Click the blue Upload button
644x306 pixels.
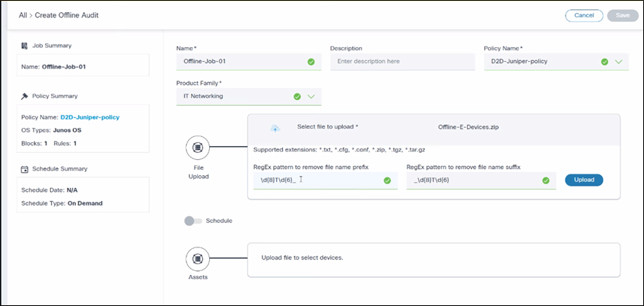coord(583,180)
